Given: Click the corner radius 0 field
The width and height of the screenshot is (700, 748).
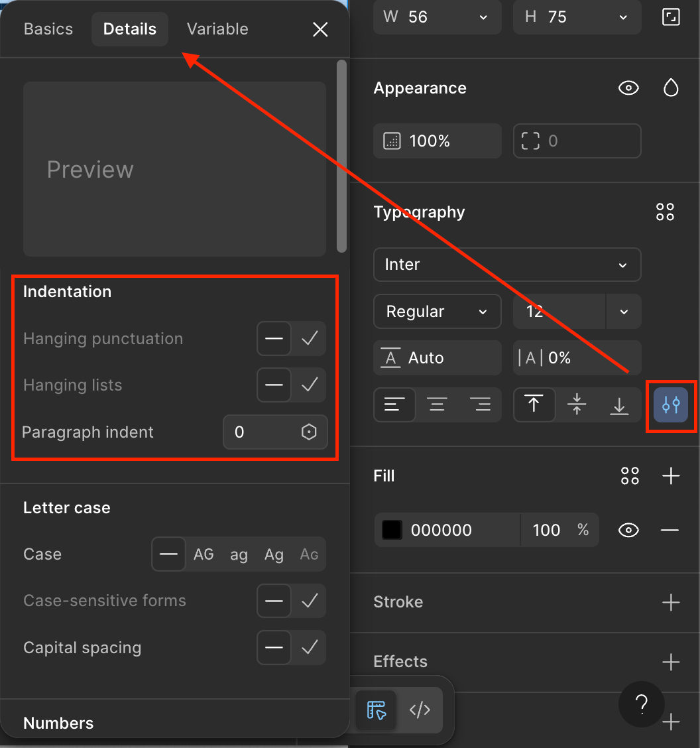Looking at the screenshot, I should 577,141.
